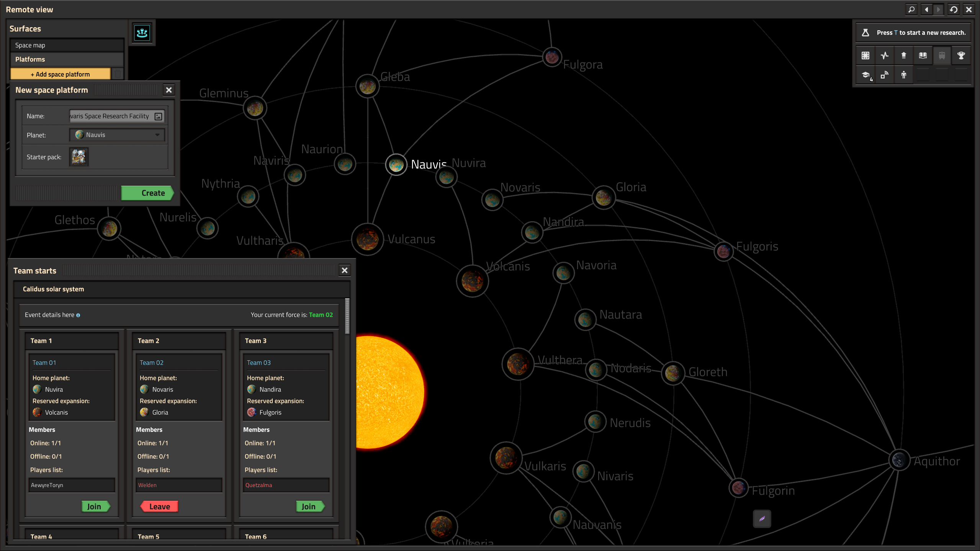
Task: Open logistic networks arrow icon
Action: 904,56
